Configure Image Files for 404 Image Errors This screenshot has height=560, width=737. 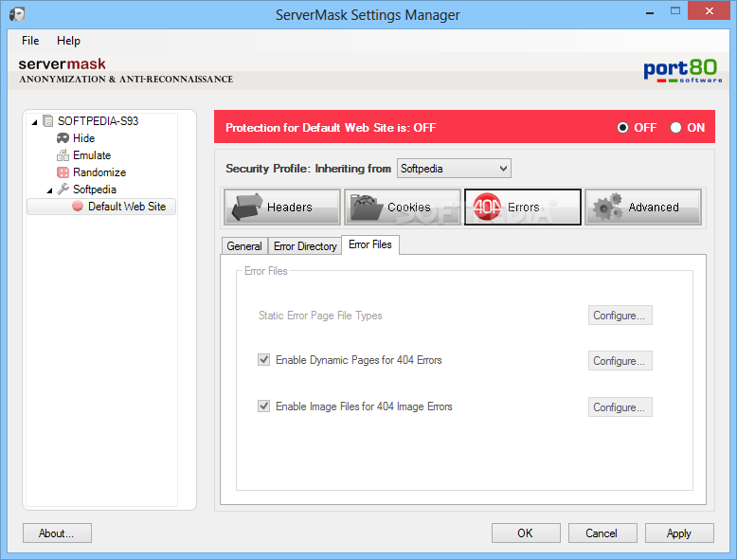[620, 407]
